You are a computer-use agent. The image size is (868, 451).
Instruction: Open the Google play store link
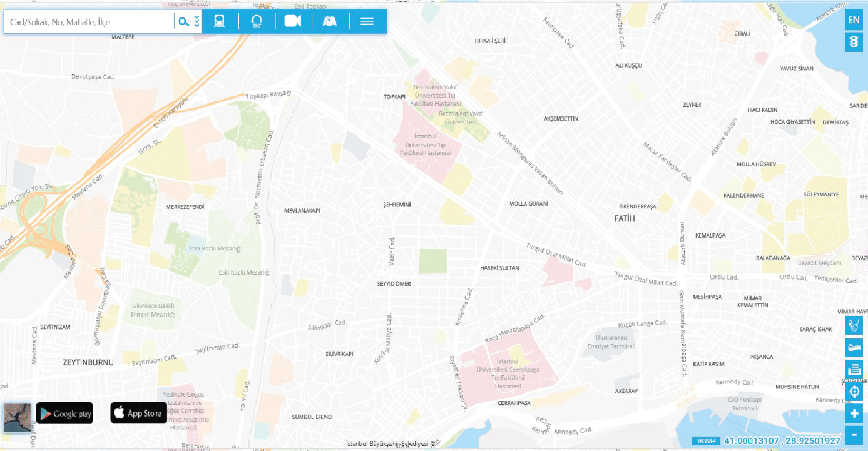point(65,413)
